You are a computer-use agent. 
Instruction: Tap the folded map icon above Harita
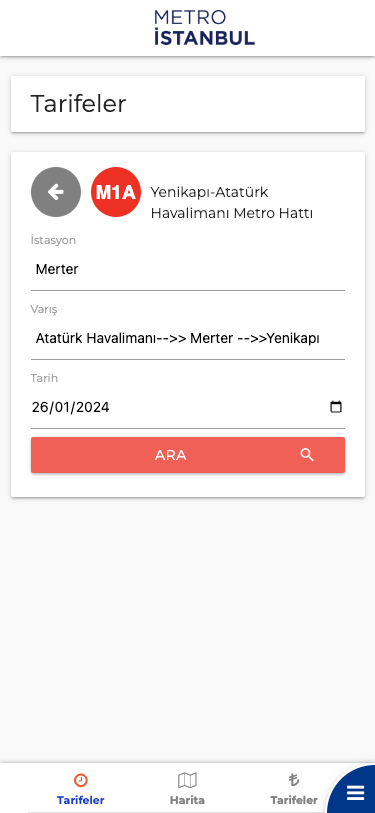(x=187, y=780)
